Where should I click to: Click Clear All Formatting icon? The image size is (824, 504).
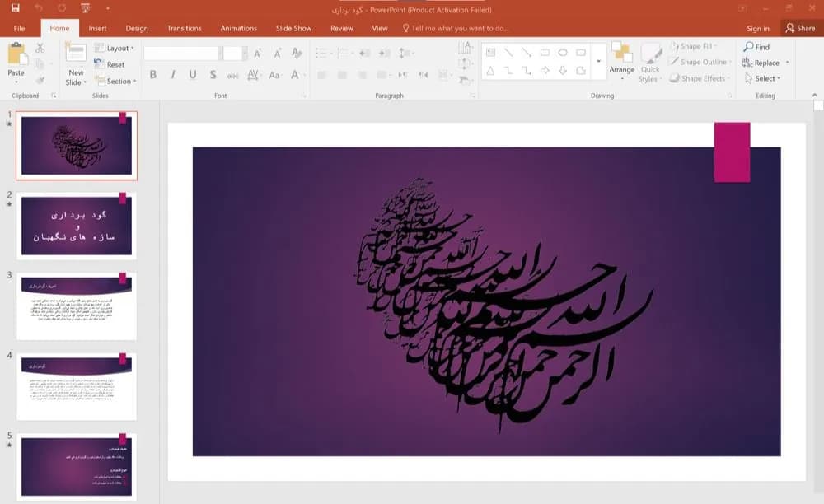pos(297,53)
